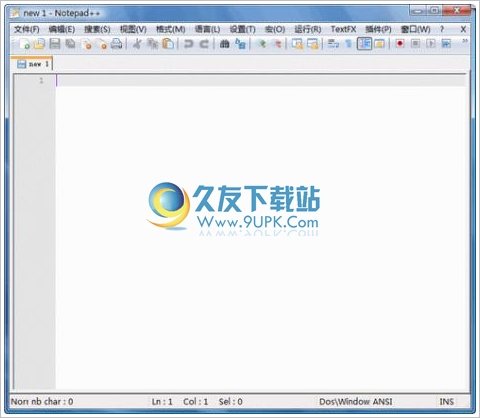This screenshot has height=418, width=480.
Task: Undo last action arrow icon
Action: pos(188,44)
